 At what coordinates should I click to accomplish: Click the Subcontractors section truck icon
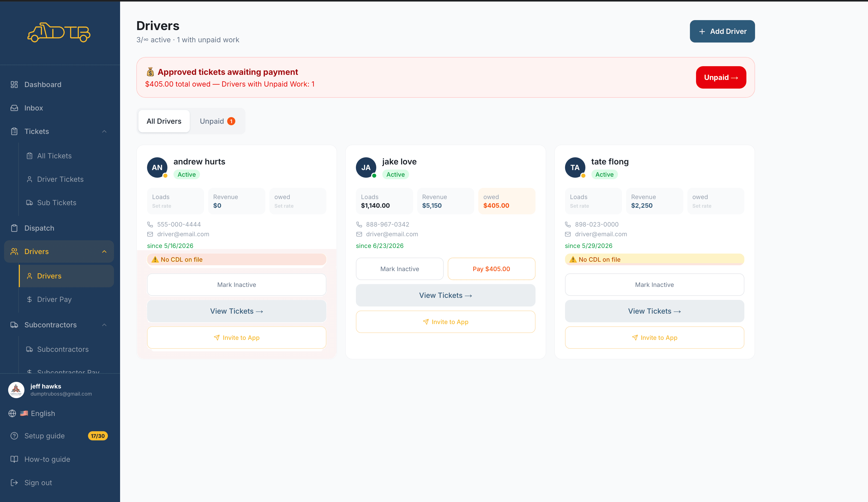pos(14,325)
